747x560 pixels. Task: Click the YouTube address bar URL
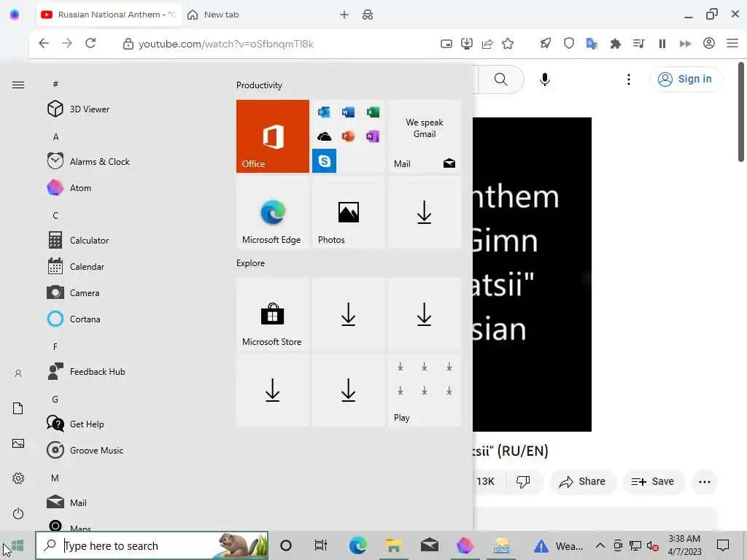click(x=226, y=44)
